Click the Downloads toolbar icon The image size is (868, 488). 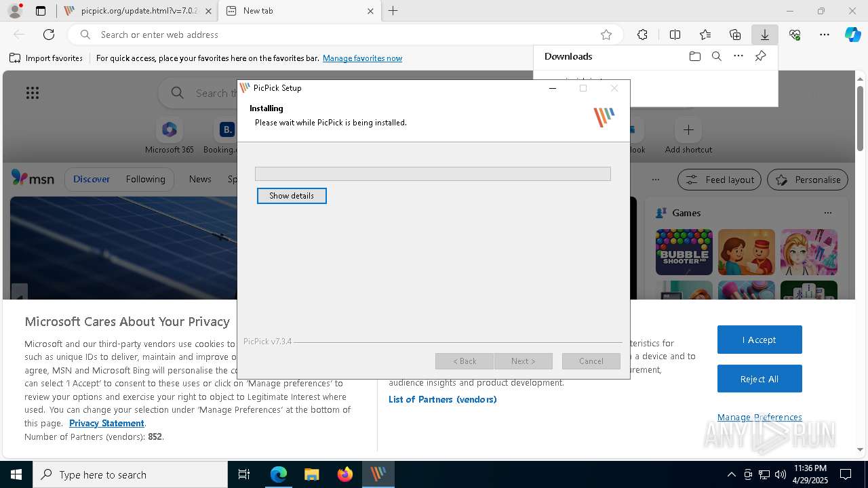click(x=764, y=35)
